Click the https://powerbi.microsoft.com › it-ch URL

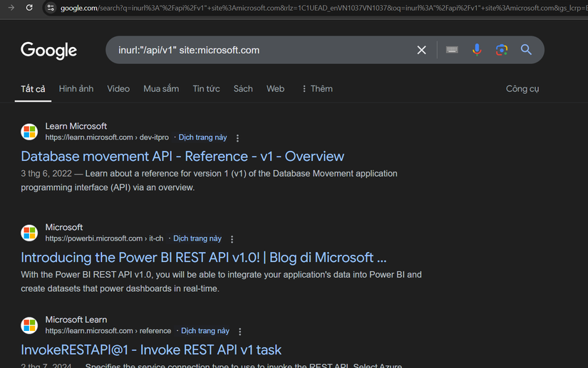(x=104, y=238)
